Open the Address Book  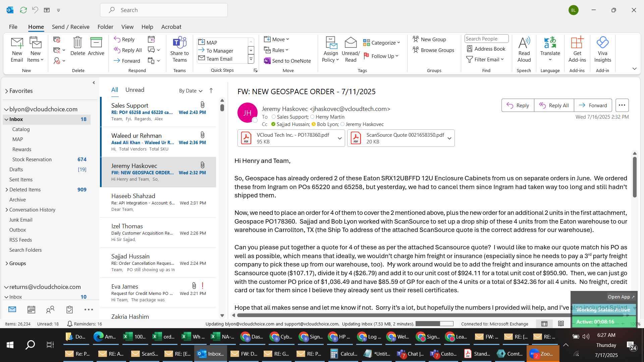point(486,49)
